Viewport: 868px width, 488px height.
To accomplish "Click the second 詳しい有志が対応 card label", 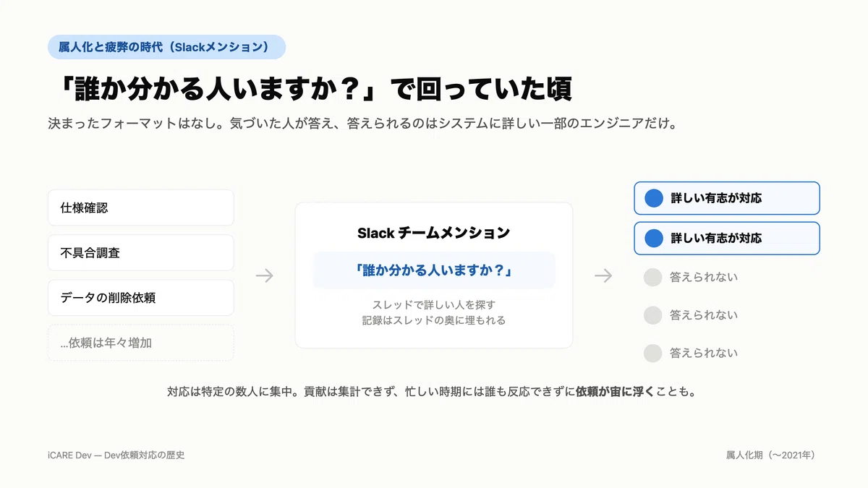I will [x=716, y=238].
